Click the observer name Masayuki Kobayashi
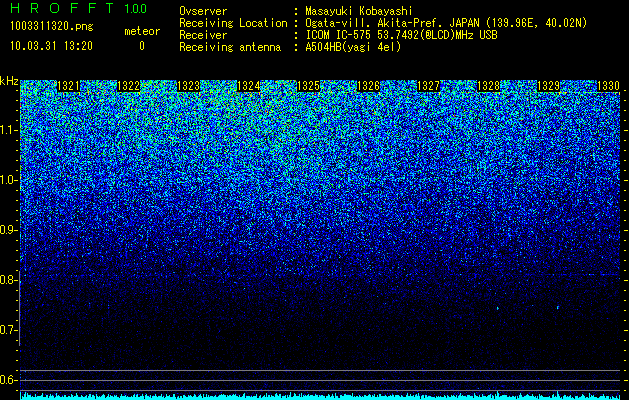629x400 pixels. point(359,12)
